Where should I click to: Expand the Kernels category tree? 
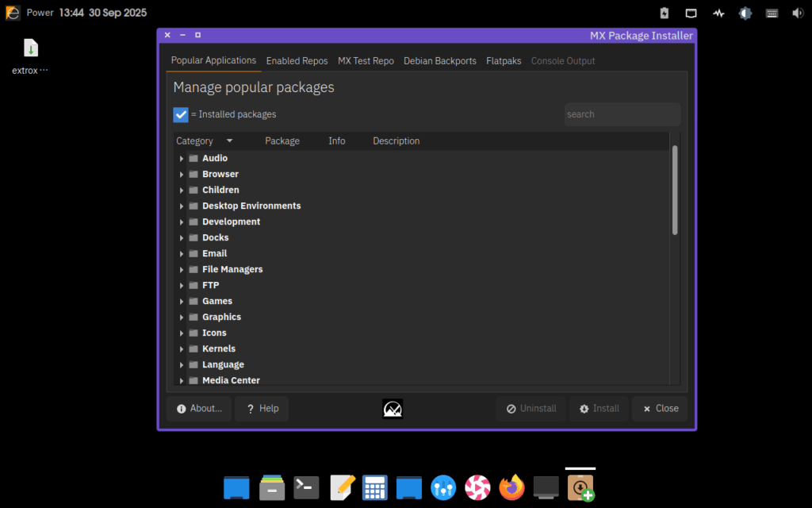(182, 349)
